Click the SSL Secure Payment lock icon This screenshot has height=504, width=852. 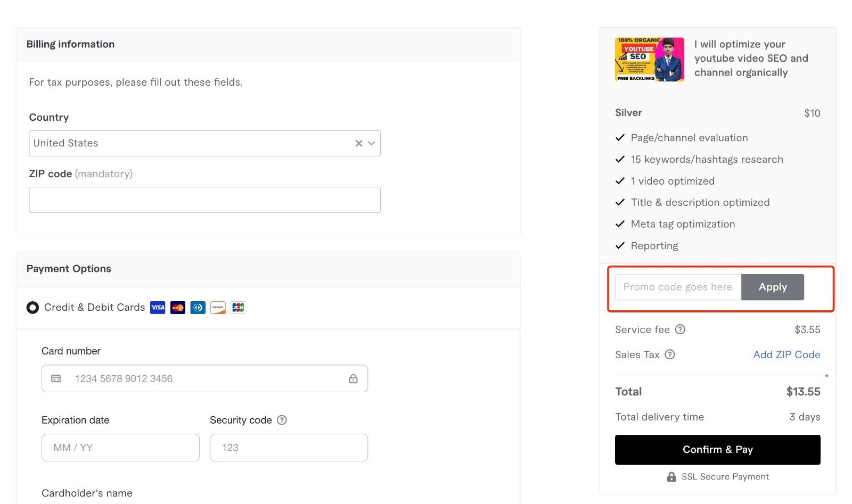click(x=671, y=476)
